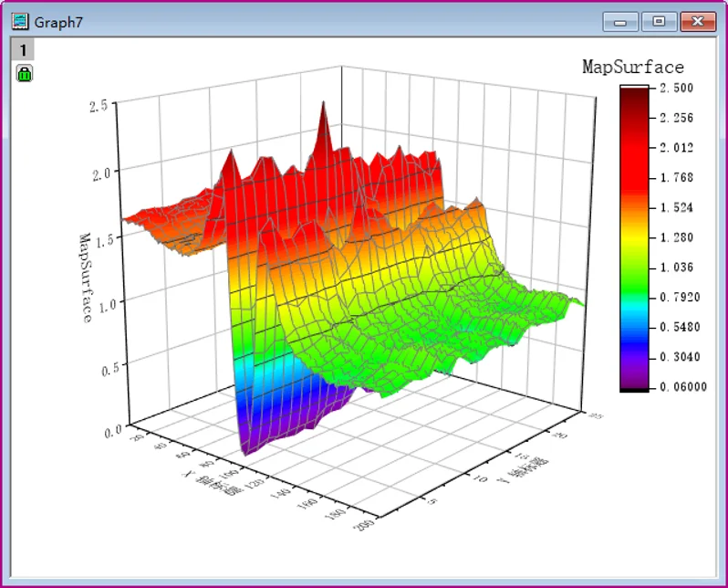Click Z-axis tick label 0.5
This screenshot has width=728, height=588.
tap(110, 370)
